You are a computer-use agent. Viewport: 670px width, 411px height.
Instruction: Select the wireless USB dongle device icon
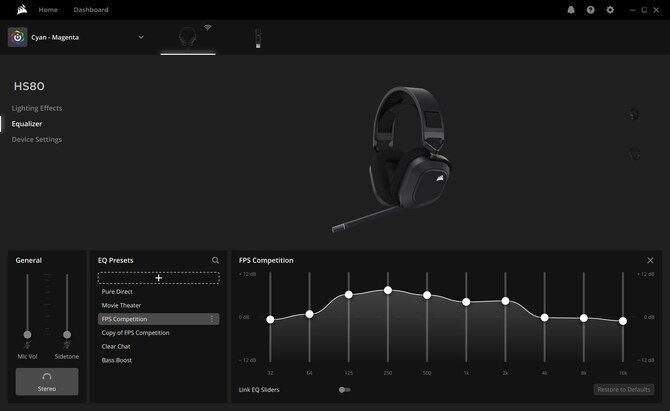[x=258, y=38]
